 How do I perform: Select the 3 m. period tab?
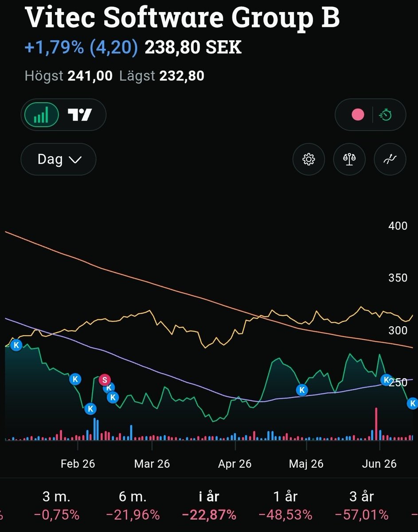pos(56,505)
